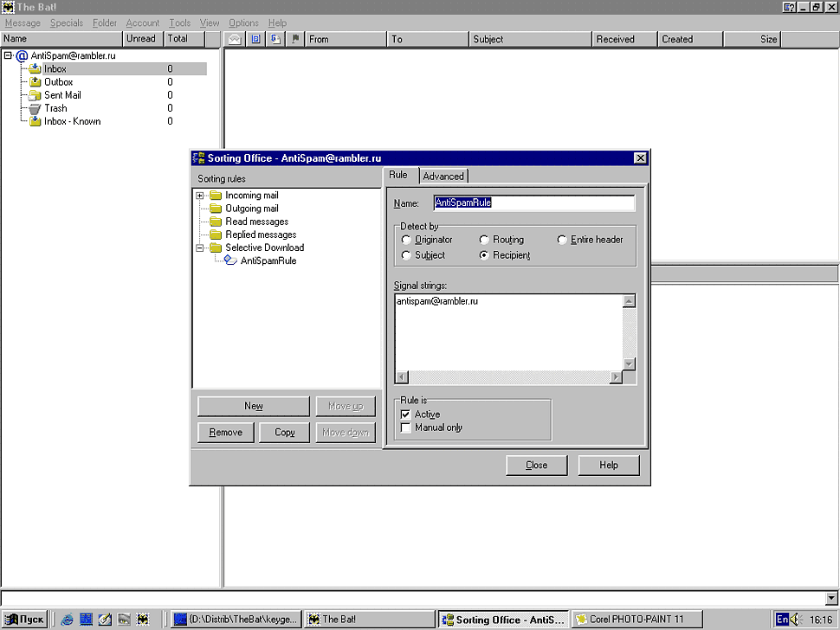
Task: Click the Incoming mail folder icon
Action: point(216,196)
